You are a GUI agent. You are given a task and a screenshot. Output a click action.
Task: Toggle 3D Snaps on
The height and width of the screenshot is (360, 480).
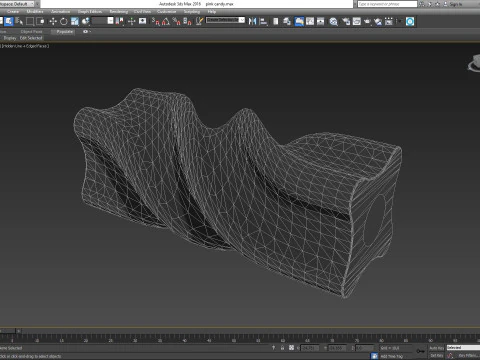[156, 22]
